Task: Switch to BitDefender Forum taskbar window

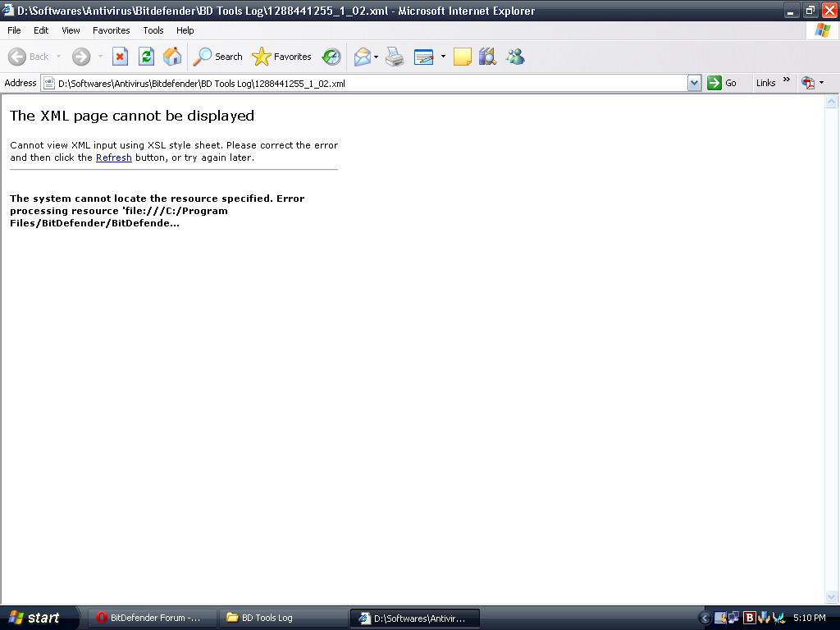Action: pos(151,618)
